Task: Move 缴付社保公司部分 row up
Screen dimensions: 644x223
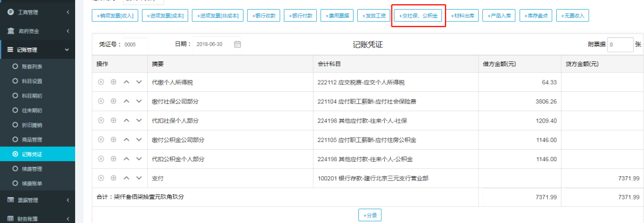Action: pos(126,102)
